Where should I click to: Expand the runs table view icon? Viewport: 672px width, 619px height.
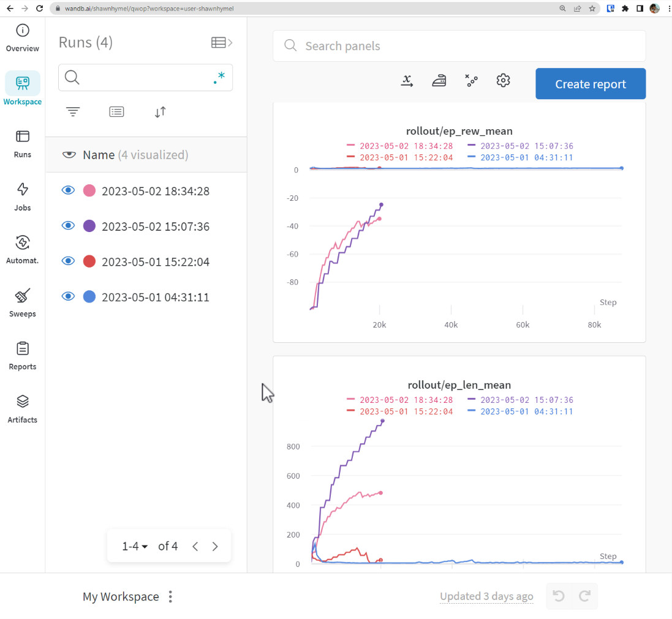(x=221, y=42)
